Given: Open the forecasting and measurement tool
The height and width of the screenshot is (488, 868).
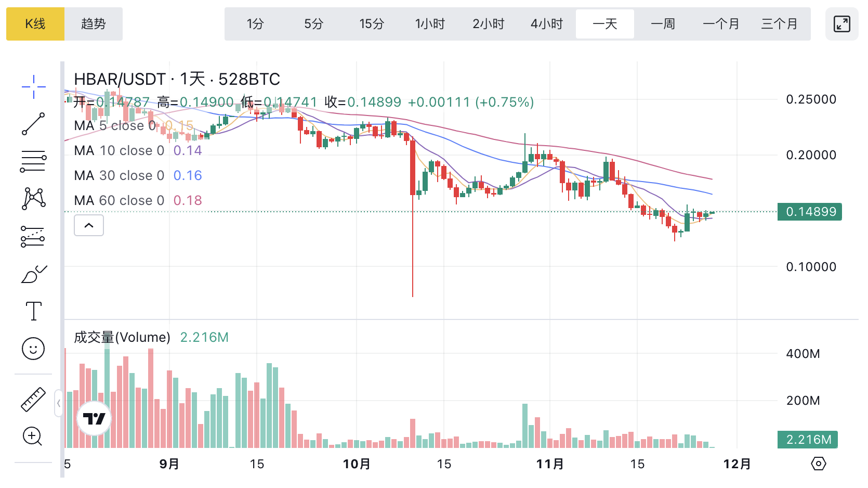Looking at the screenshot, I should tap(34, 236).
